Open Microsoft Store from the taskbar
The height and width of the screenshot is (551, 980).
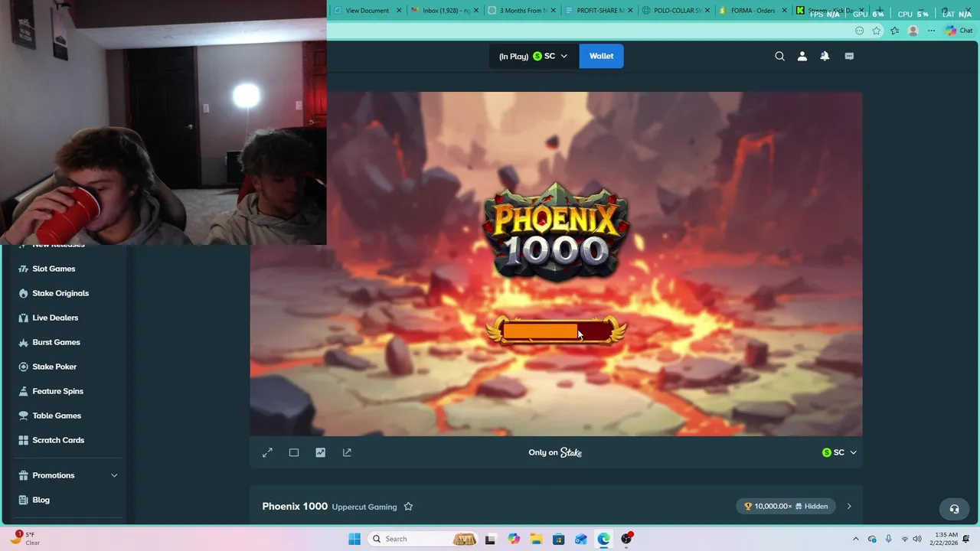[x=558, y=539]
